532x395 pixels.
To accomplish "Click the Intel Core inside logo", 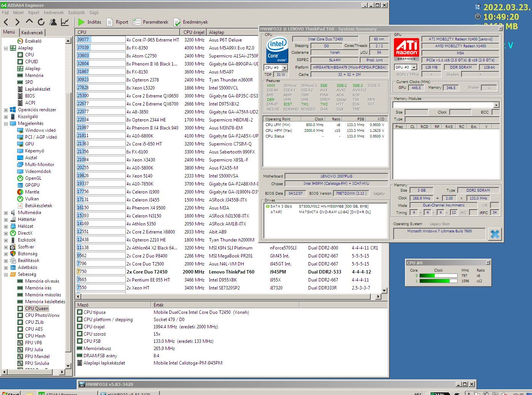I will click(x=277, y=50).
